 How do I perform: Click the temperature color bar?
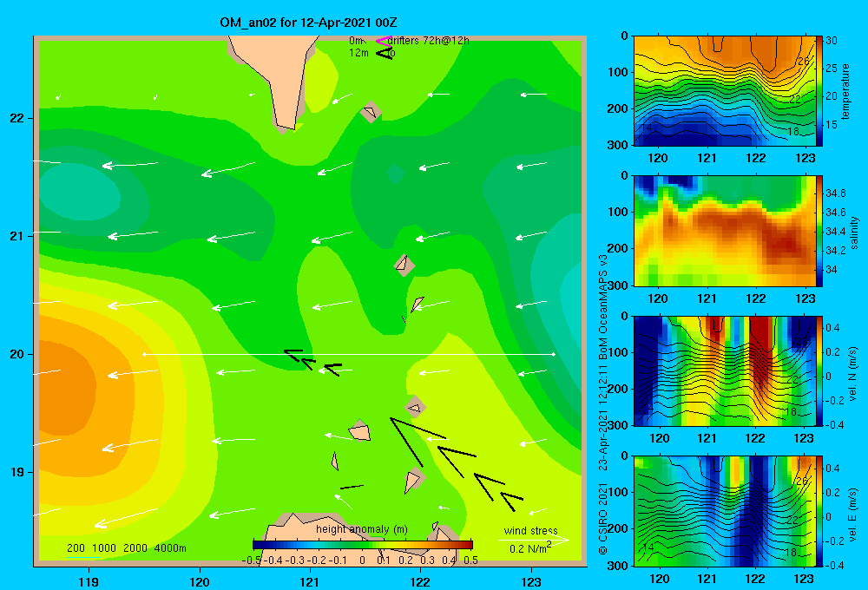coord(819,91)
